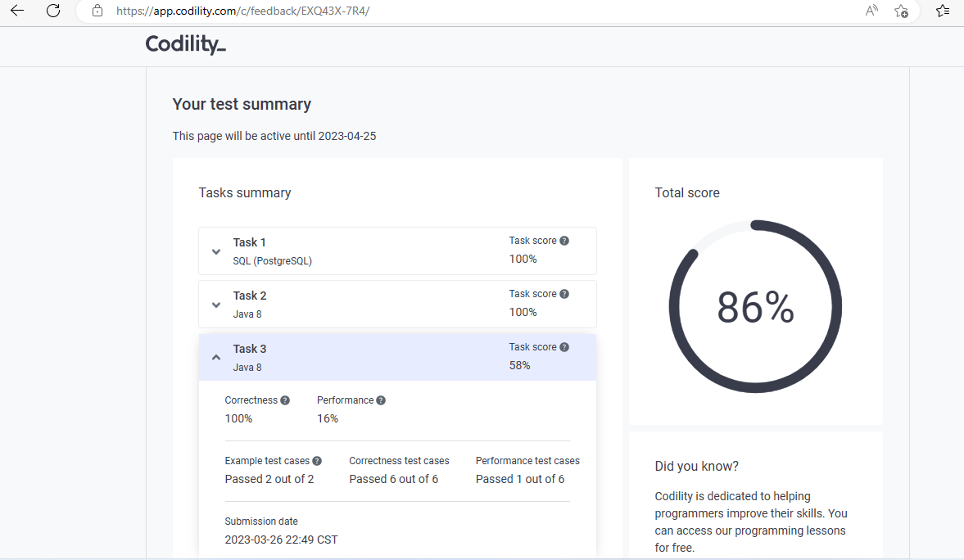964x560 pixels.
Task: Click the browser back arrow
Action: click(x=17, y=11)
